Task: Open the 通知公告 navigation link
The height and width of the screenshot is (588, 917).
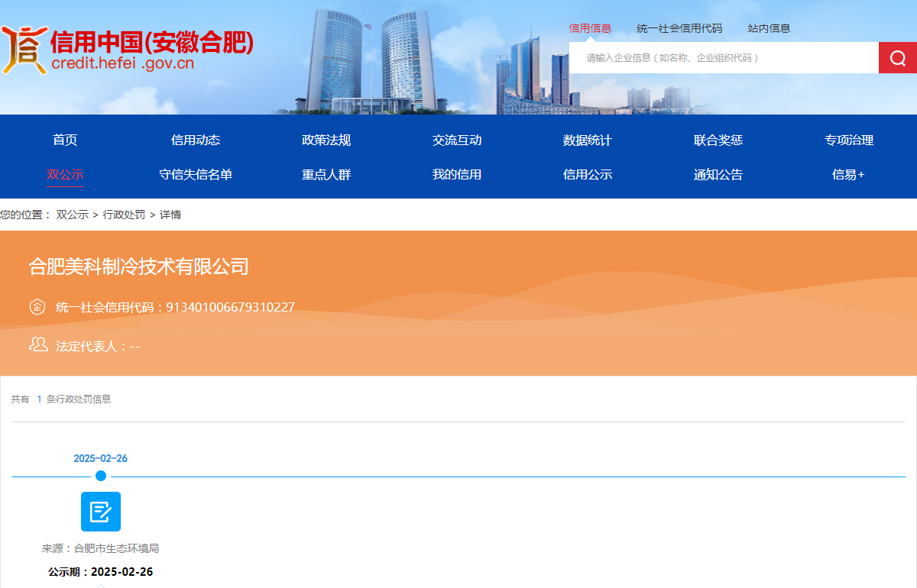Action: point(718,174)
